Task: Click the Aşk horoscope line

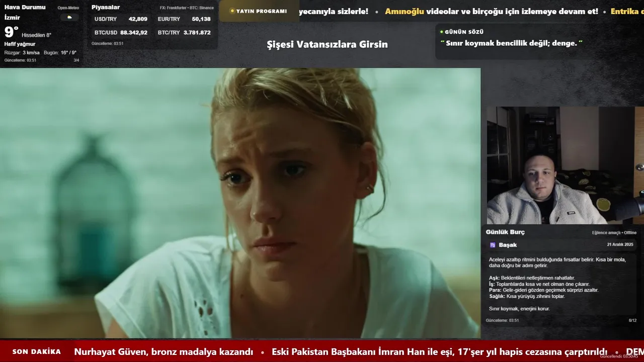Action: pos(532,278)
